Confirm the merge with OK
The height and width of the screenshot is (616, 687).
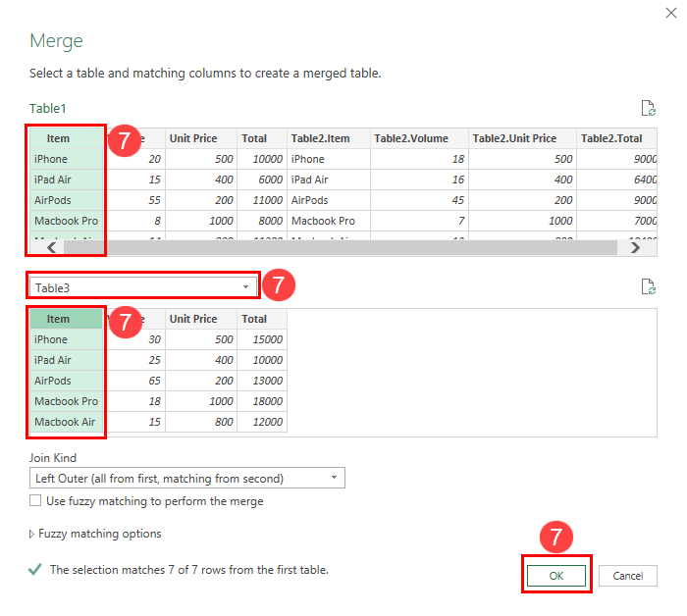[556, 575]
